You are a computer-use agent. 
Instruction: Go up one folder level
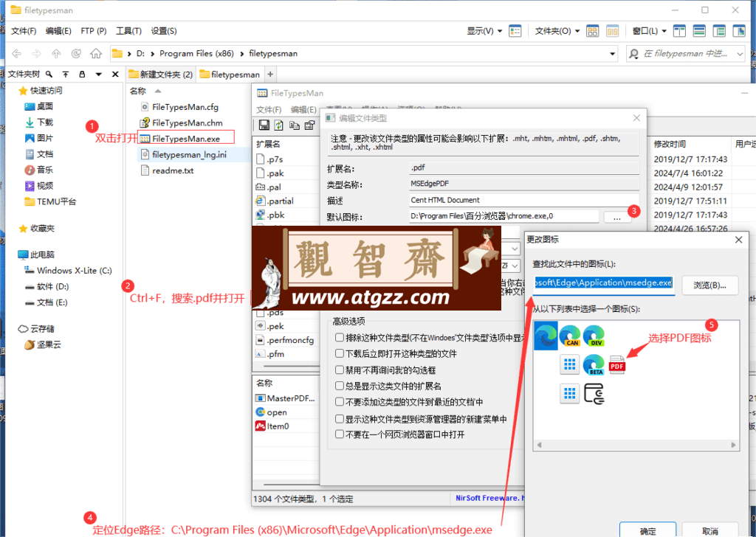(x=56, y=53)
